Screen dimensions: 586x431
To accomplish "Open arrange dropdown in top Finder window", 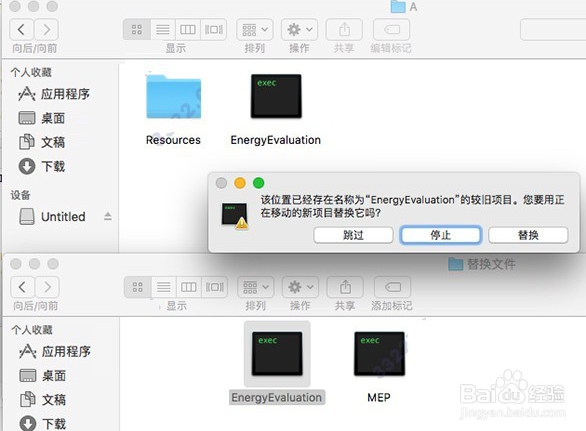I will (255, 30).
